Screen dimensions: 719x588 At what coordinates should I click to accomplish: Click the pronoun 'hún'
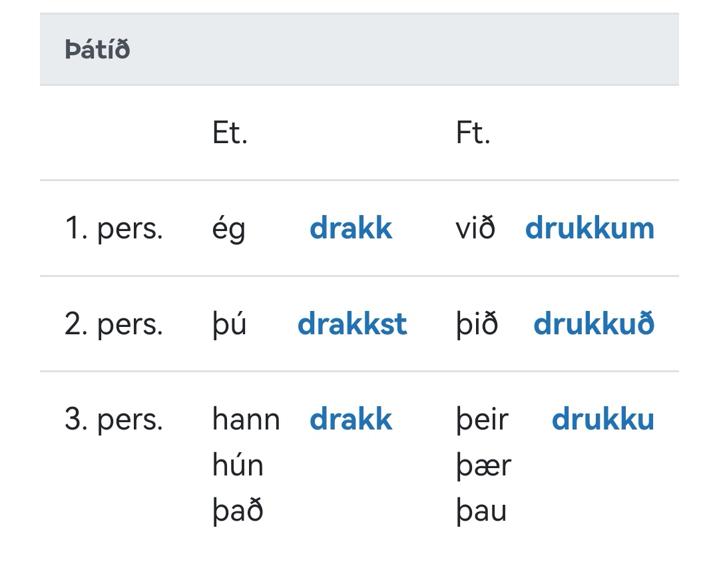click(238, 465)
